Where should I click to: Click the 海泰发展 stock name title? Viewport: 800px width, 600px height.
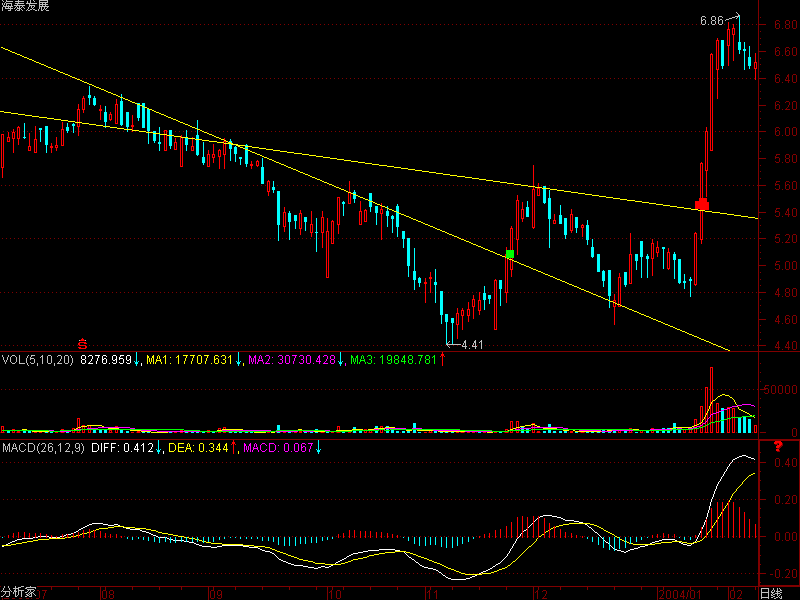pos(24,7)
